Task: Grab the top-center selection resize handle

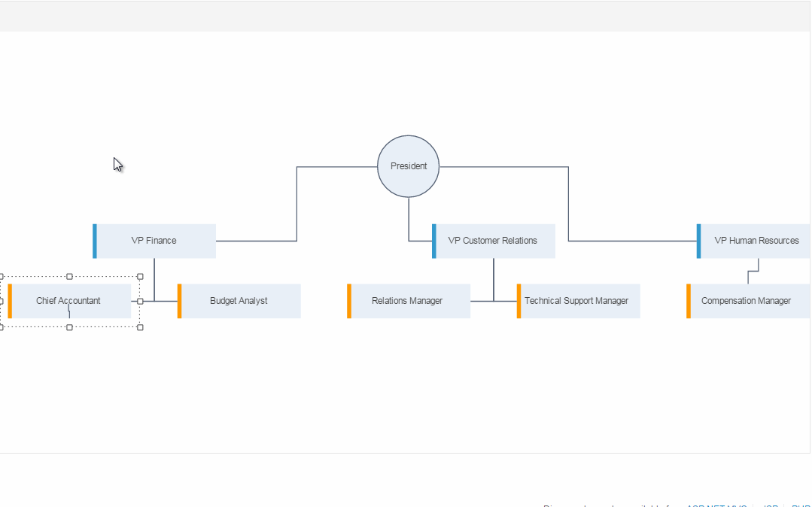Action: coord(70,277)
